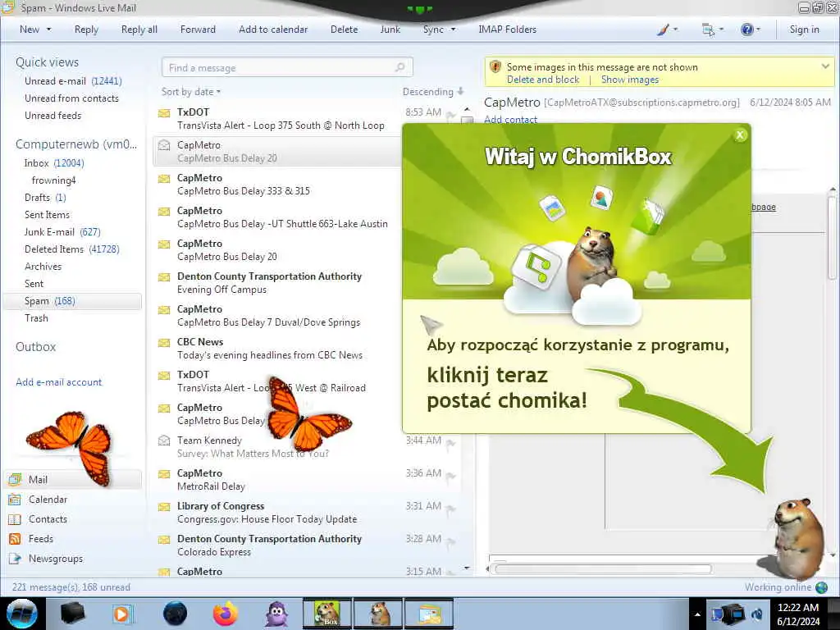Viewport: 840px width, 630px height.
Task: Flag the 8:53 AM TxDOT message
Action: [x=451, y=115]
